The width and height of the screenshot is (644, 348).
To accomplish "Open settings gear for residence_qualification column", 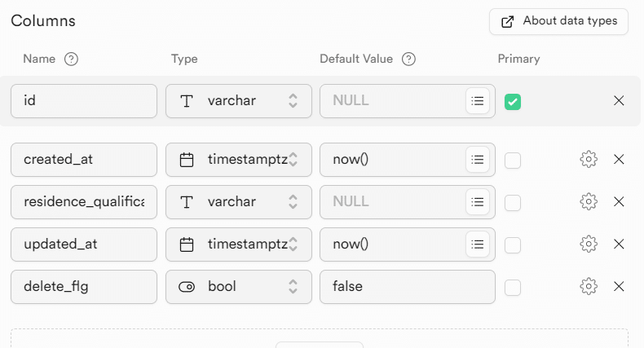I will point(589,201).
